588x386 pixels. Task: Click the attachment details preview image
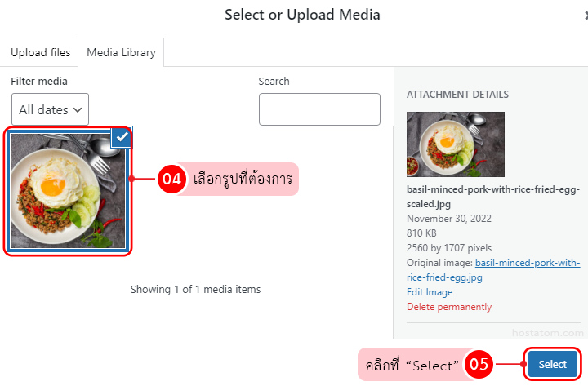pyautogui.click(x=456, y=144)
